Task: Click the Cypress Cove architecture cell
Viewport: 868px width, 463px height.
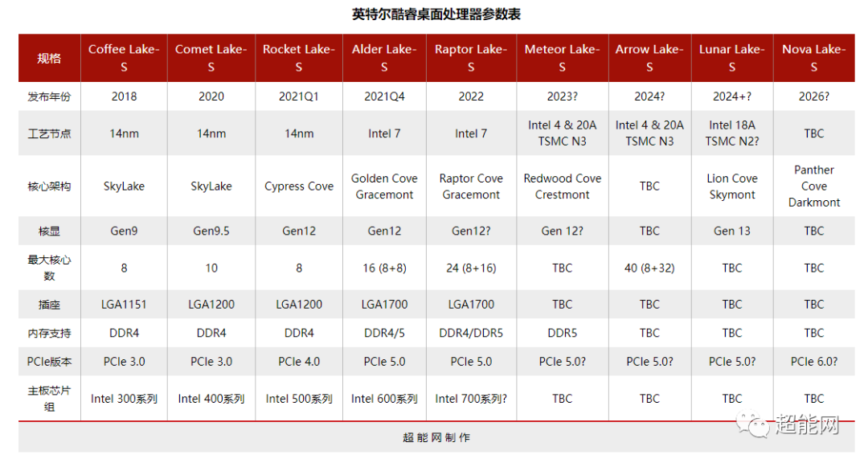Action: coord(299,186)
